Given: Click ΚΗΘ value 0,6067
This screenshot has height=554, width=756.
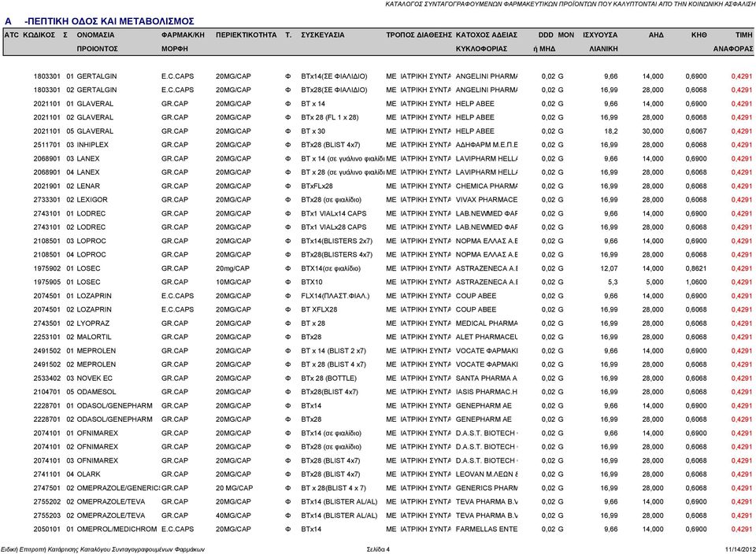Looking at the screenshot, I should coord(696,131).
